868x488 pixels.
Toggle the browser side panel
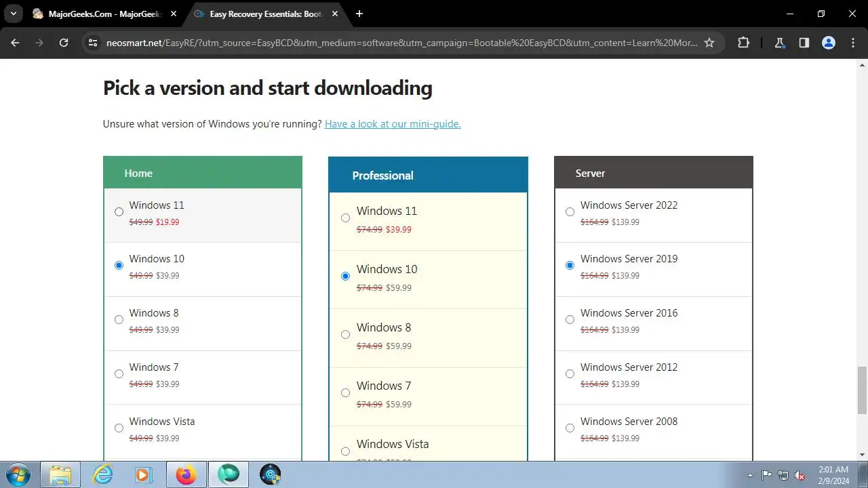tap(804, 43)
